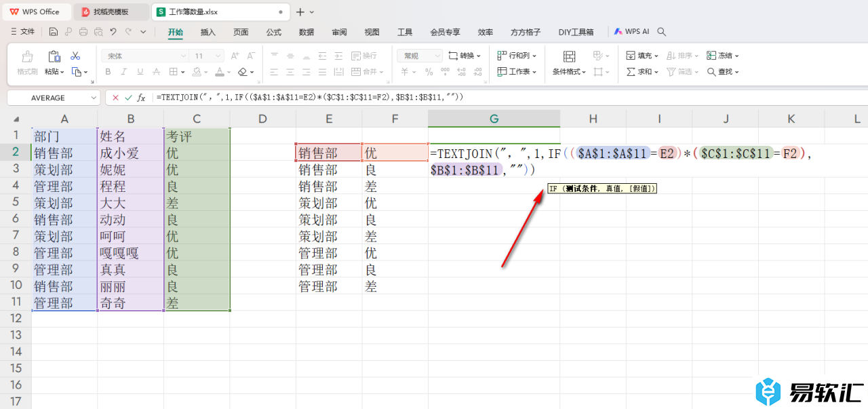The image size is (868, 409).
Task: Switch to the 视图 (View) ribbon tab
Action: [x=372, y=32]
